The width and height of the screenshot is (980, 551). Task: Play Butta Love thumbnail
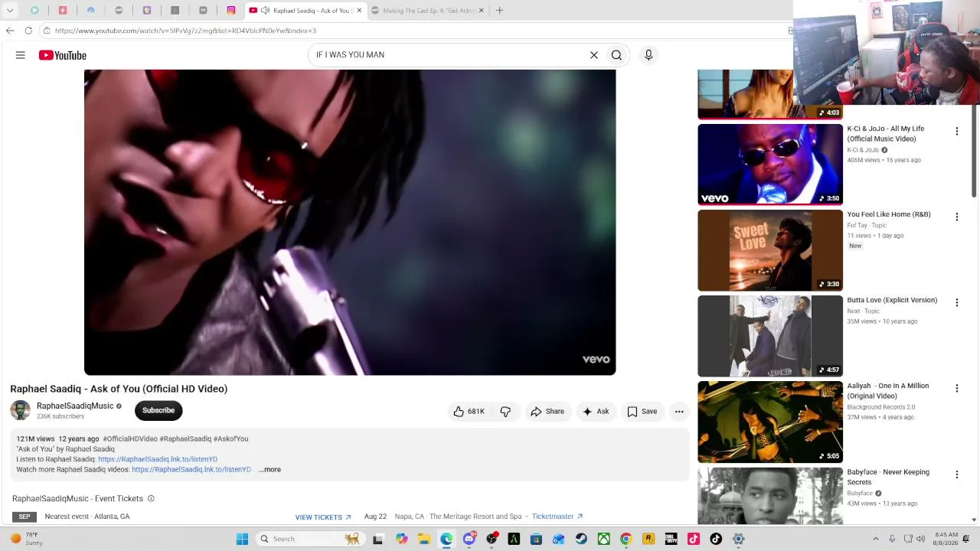770,336
